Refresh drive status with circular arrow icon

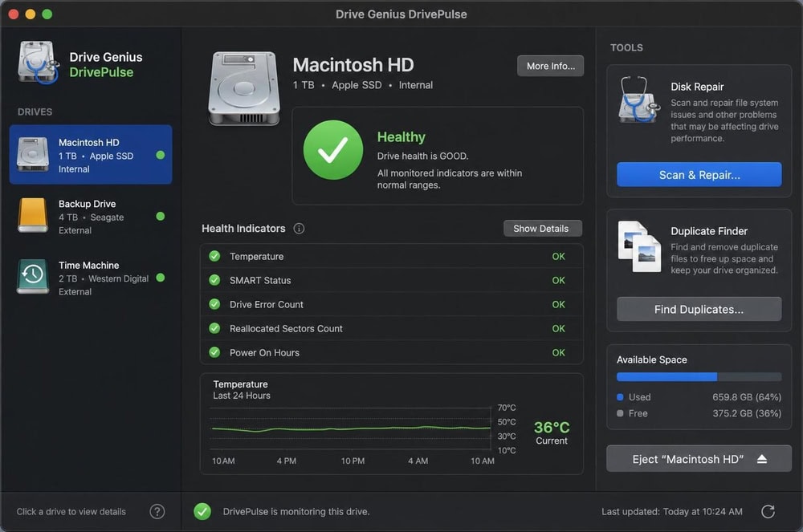[768, 512]
